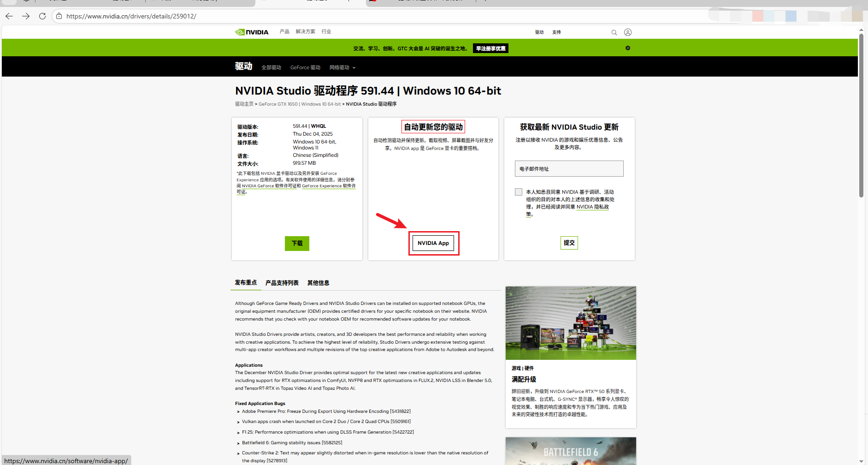The height and width of the screenshot is (465, 868).
Task: Click version text 591.44 | WHQL
Action: [x=309, y=126]
